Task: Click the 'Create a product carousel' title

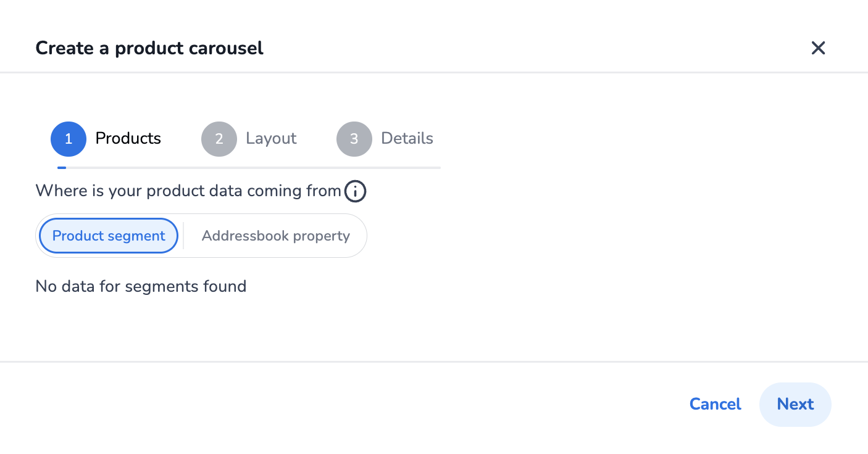Action: point(149,48)
